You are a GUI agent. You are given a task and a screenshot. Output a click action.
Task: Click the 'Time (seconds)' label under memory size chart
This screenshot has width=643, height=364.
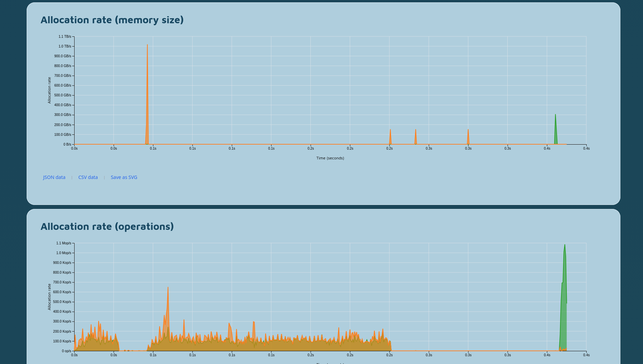pyautogui.click(x=330, y=158)
